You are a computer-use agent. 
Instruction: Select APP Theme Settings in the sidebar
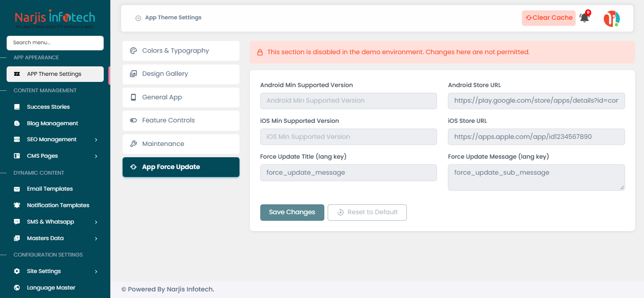click(x=55, y=74)
